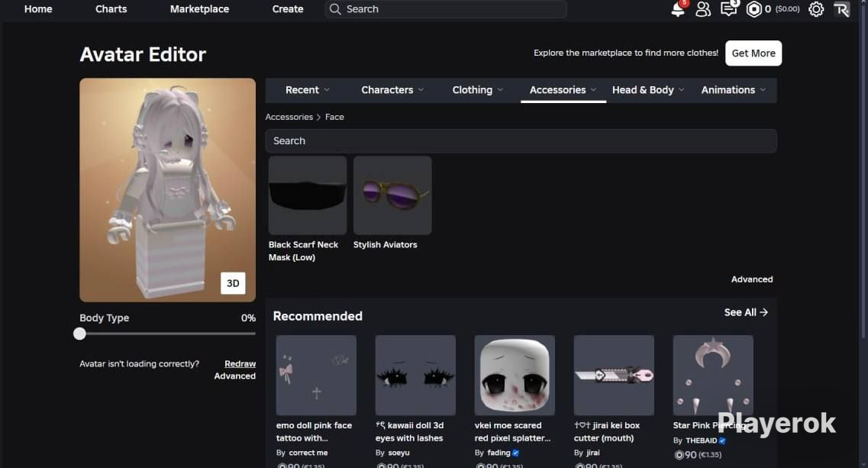Open the friends icon in top bar
Image resolution: width=868 pixels, height=468 pixels.
703,9
